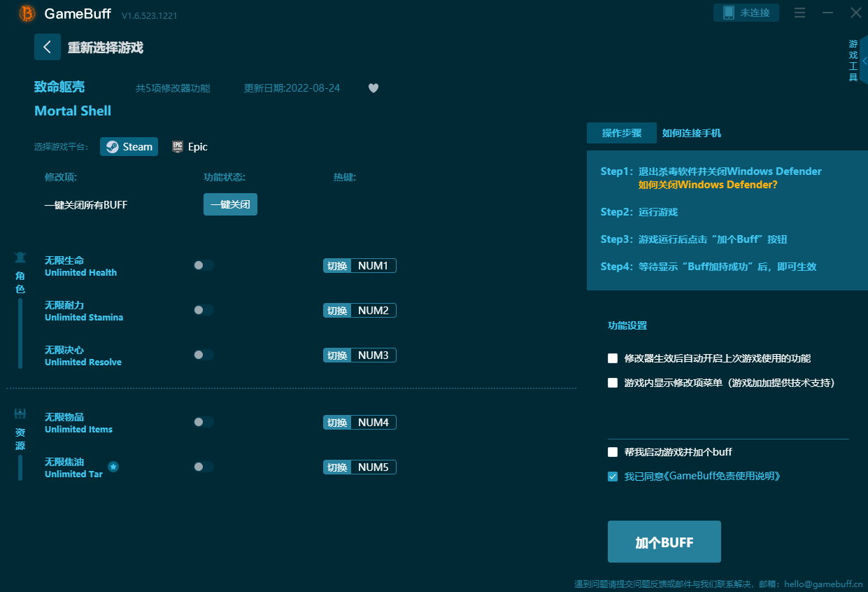
Task: Enable auto-restore last used functions checkbox
Action: [x=613, y=358]
